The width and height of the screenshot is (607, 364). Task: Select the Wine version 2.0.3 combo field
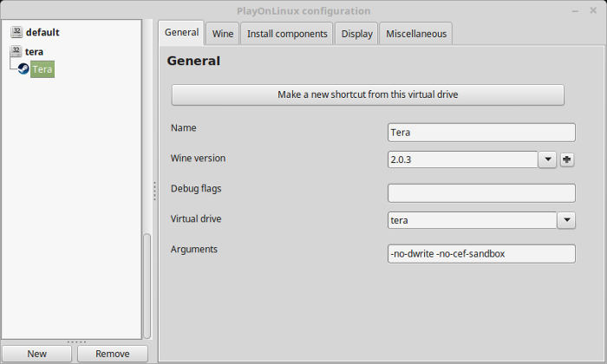coord(462,159)
